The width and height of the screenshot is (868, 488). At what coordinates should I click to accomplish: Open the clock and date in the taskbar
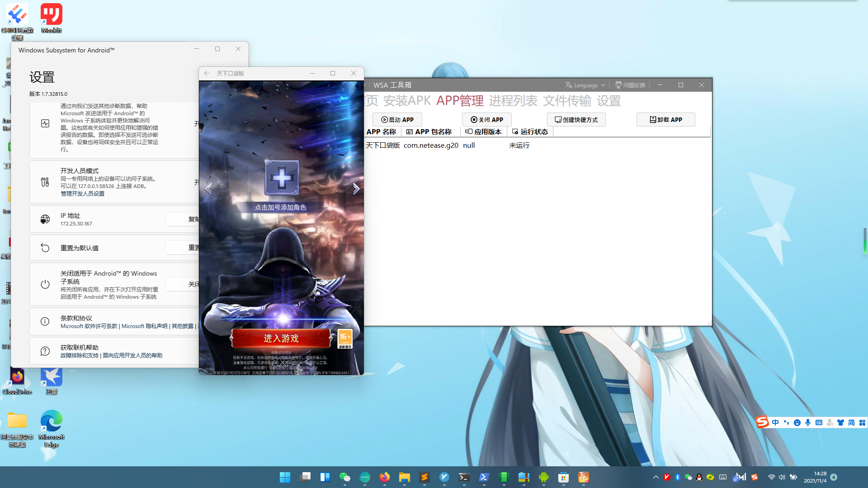[816, 477]
